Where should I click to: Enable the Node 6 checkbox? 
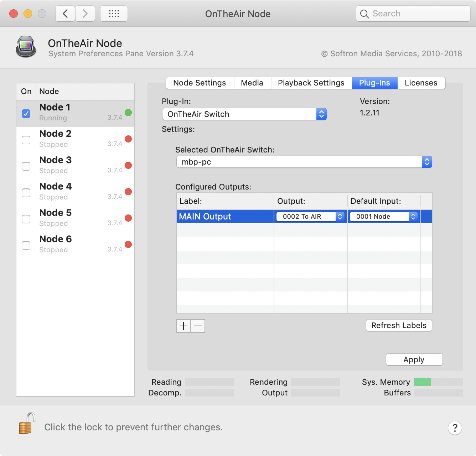(26, 245)
